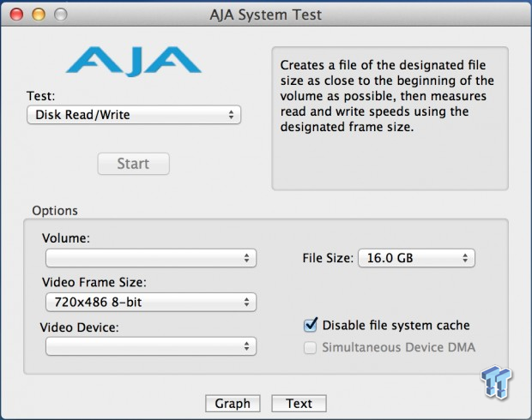Click the gray zoom window button
The width and height of the screenshot is (532, 420).
point(61,15)
